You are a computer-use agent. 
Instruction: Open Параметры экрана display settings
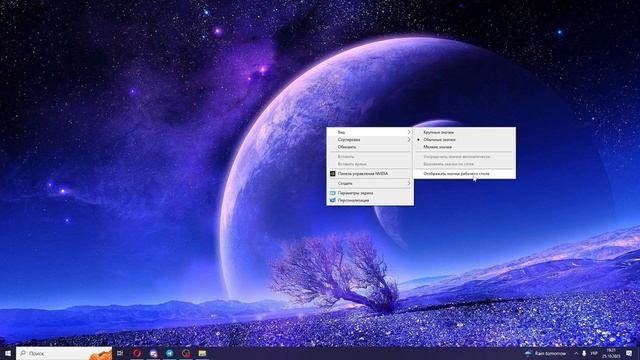point(370,193)
